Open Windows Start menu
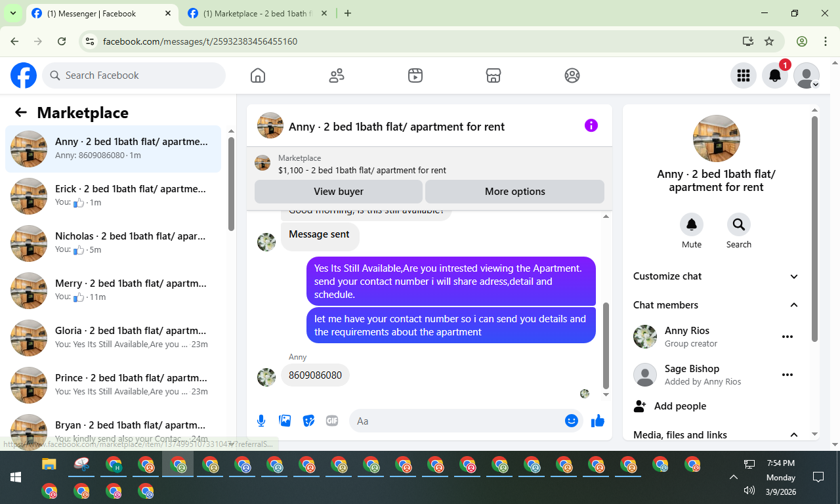This screenshot has width=840, height=504. (x=16, y=477)
